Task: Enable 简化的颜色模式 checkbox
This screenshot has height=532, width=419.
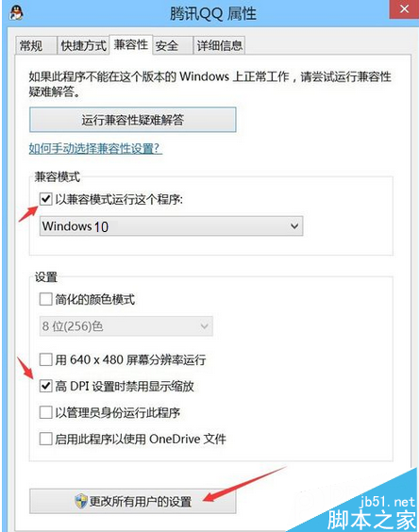Action: [46, 299]
